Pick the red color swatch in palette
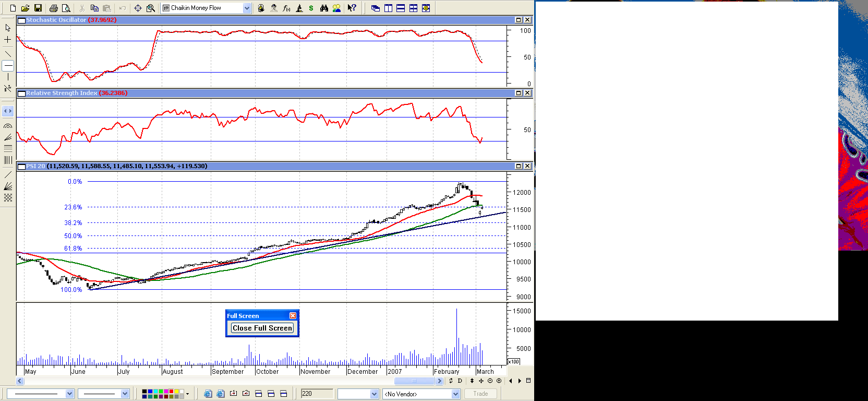This screenshot has height=401, width=868. (x=171, y=391)
